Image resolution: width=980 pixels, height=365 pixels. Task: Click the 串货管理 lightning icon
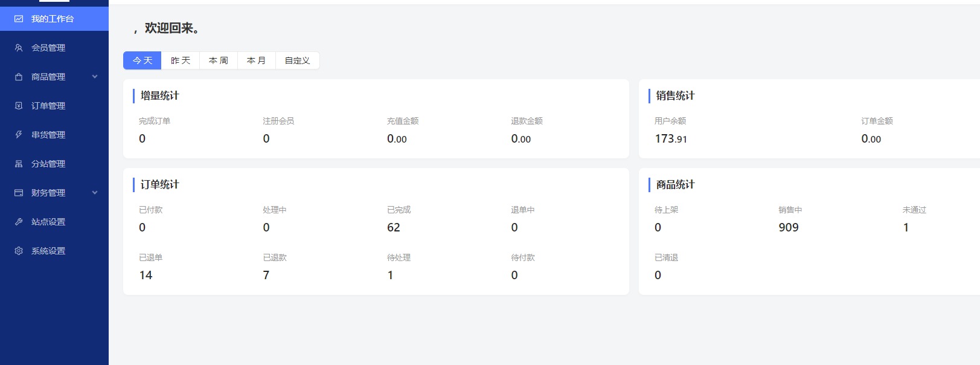(19, 135)
